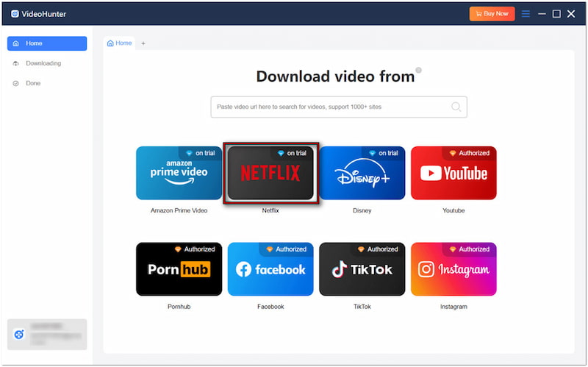The height and width of the screenshot is (367, 588).
Task: Open the hamburger menu in title bar
Action: [526, 14]
